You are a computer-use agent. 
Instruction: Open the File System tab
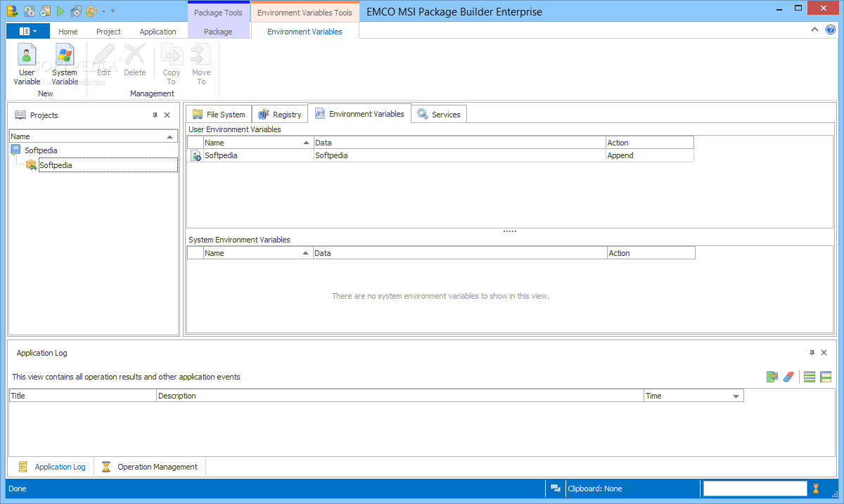(x=219, y=114)
